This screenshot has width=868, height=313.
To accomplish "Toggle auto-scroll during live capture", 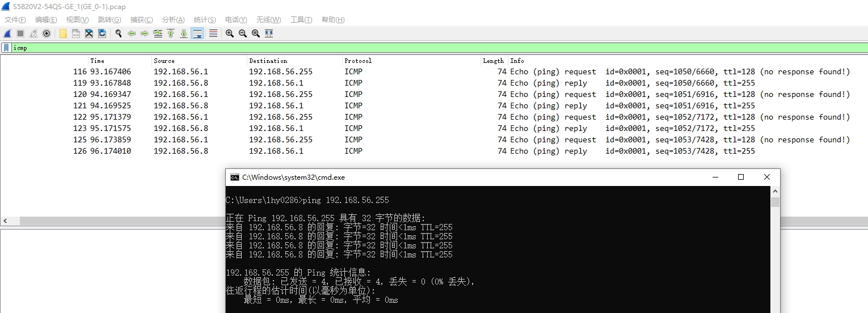I will [x=197, y=33].
